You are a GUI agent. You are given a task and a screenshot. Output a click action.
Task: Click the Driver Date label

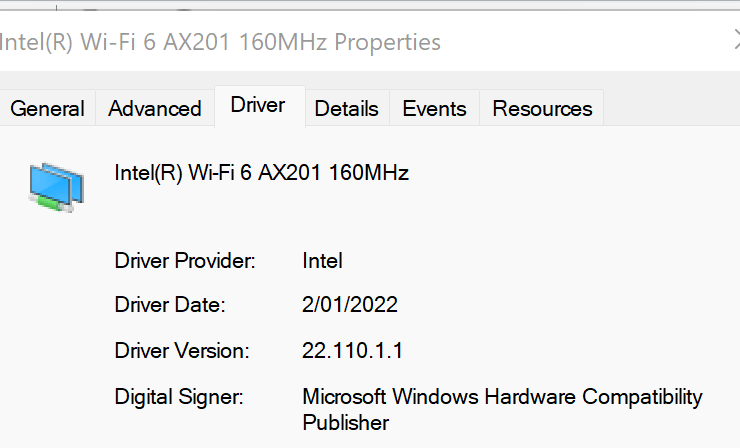click(x=170, y=305)
